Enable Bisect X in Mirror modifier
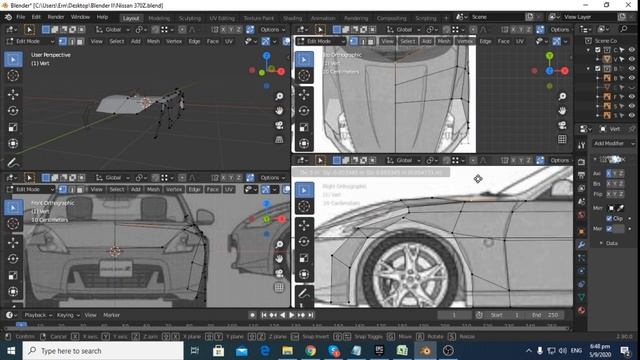Screen dimensions: 640x360 (x=609, y=184)
